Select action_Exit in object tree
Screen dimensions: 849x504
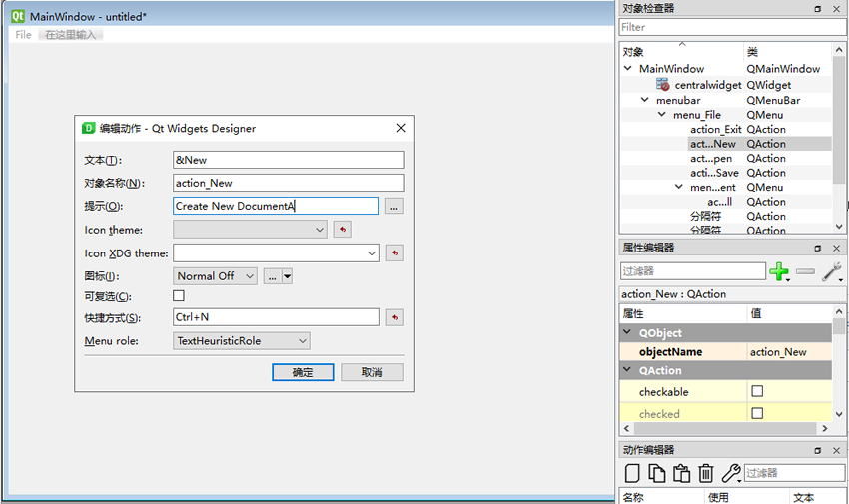(715, 130)
